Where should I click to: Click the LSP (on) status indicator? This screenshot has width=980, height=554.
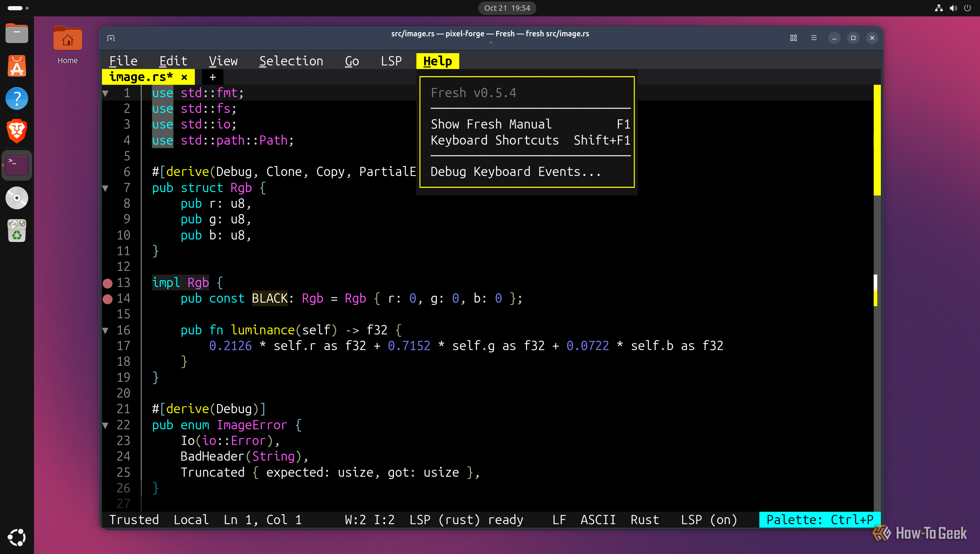[x=709, y=520]
